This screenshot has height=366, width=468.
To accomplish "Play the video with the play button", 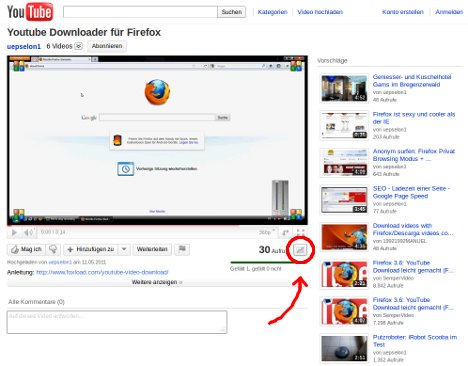I will [x=14, y=232].
